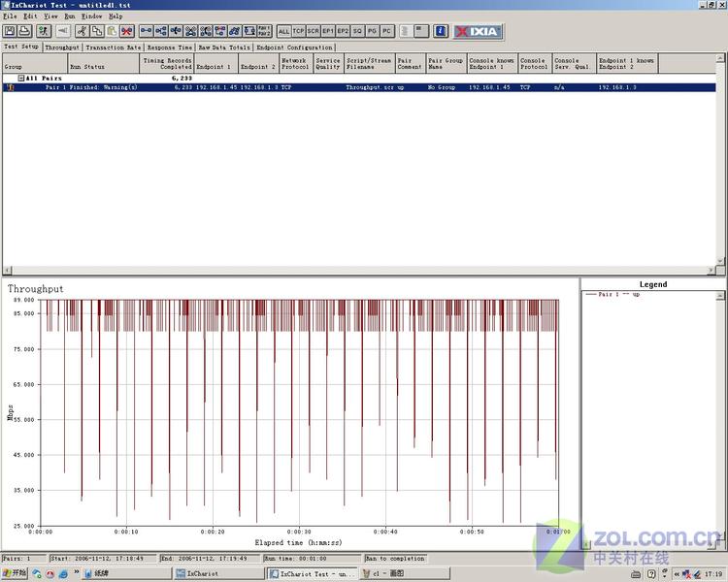This screenshot has height=582, width=728.
Task: Switch to the Throughput tab
Action: click(x=62, y=48)
